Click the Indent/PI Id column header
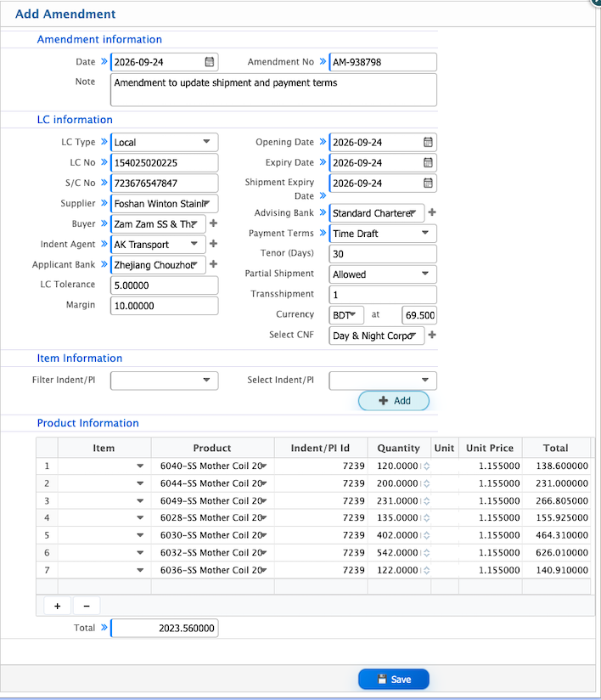Image resolution: width=601 pixels, height=700 pixels. click(x=320, y=448)
